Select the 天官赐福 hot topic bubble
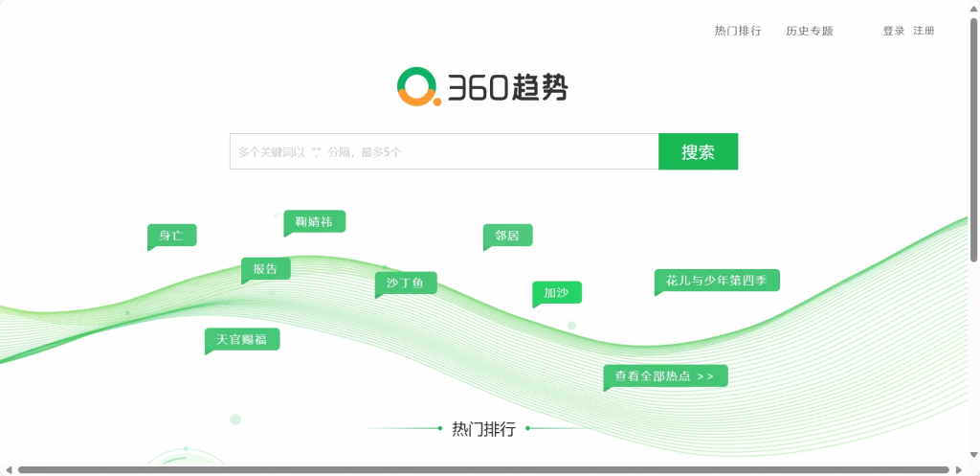Screen dimensions: 980x476 click(x=242, y=340)
